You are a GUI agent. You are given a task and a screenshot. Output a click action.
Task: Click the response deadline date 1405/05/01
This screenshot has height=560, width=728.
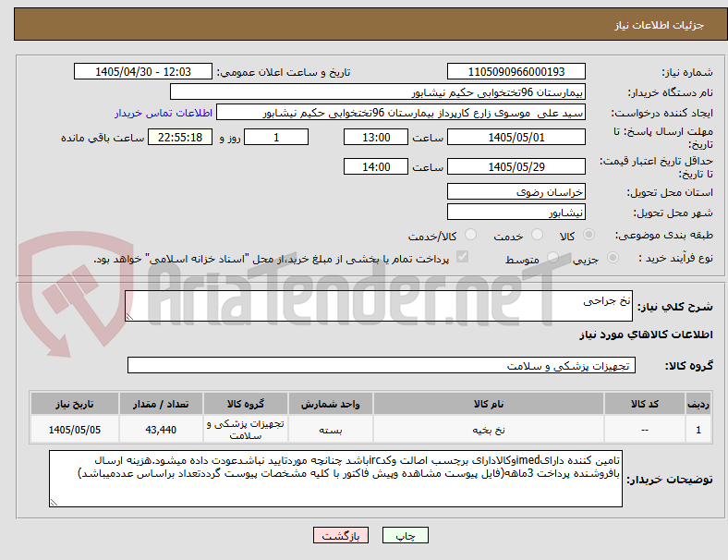pos(516,138)
